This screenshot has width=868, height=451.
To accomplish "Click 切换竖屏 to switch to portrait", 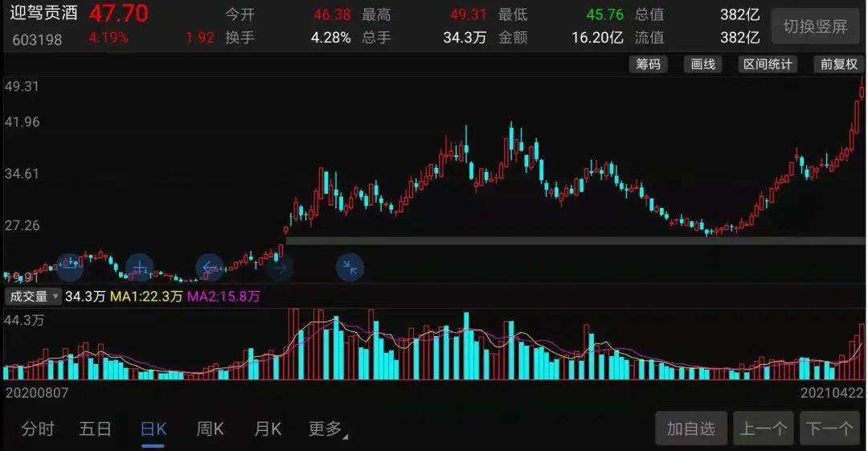I will tap(816, 26).
